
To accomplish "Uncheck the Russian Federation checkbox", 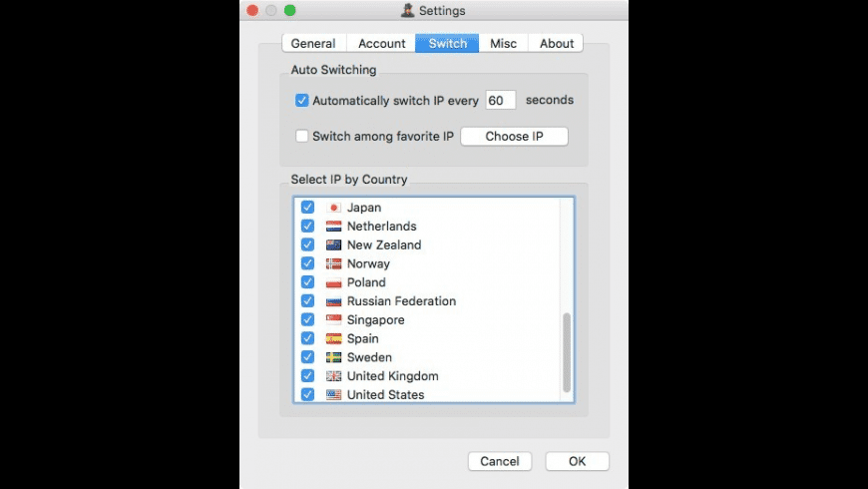I will tap(307, 301).
